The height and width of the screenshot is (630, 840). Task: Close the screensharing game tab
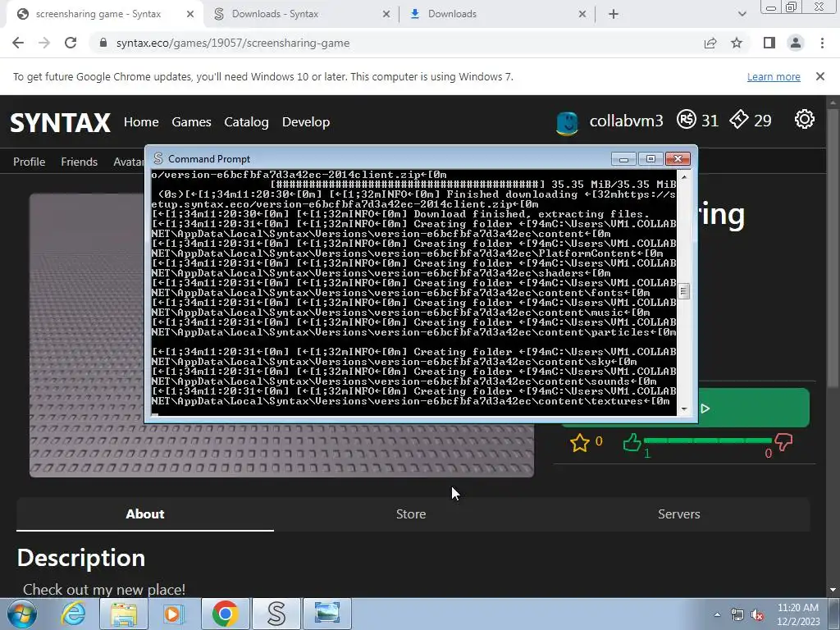190,14
